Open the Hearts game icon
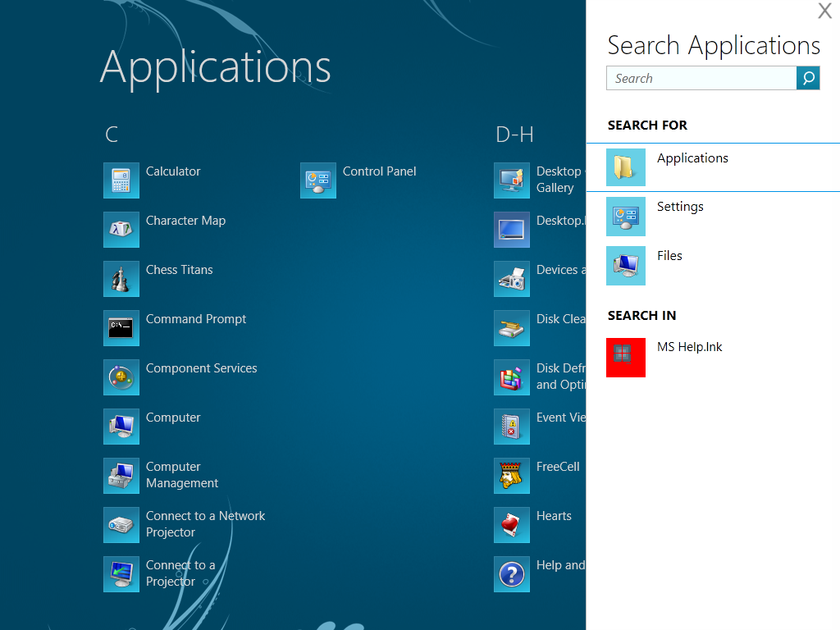The height and width of the screenshot is (630, 840). 512,525
